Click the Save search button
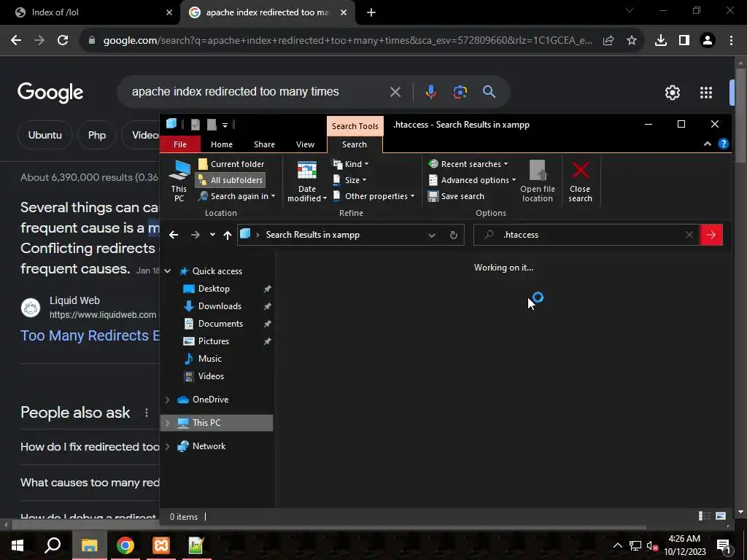This screenshot has width=747, height=560. coord(456,196)
